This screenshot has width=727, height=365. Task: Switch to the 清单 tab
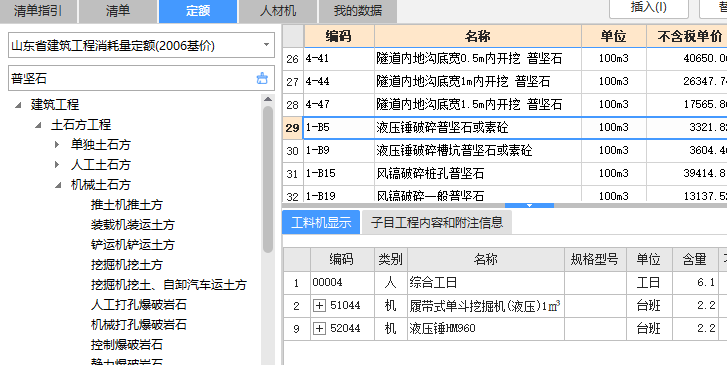[118, 11]
